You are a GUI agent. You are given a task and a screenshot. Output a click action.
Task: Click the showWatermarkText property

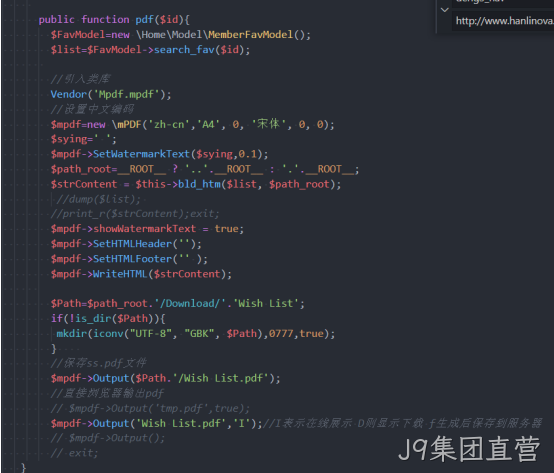coord(145,229)
